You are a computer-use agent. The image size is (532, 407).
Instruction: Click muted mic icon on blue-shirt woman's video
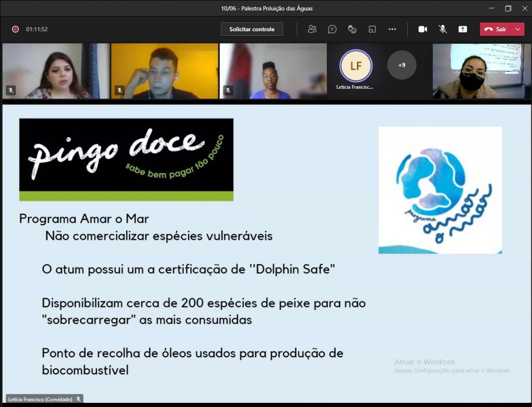pos(228,90)
